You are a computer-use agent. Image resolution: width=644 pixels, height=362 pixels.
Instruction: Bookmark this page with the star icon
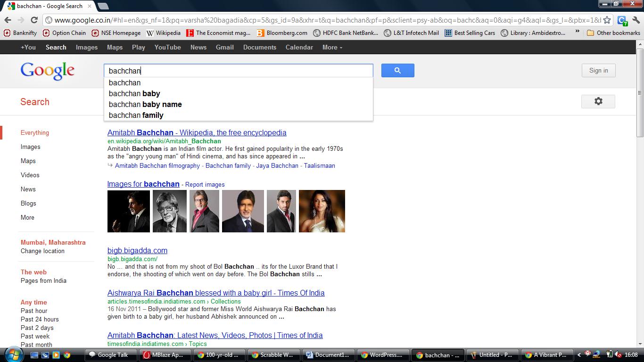(x=607, y=20)
